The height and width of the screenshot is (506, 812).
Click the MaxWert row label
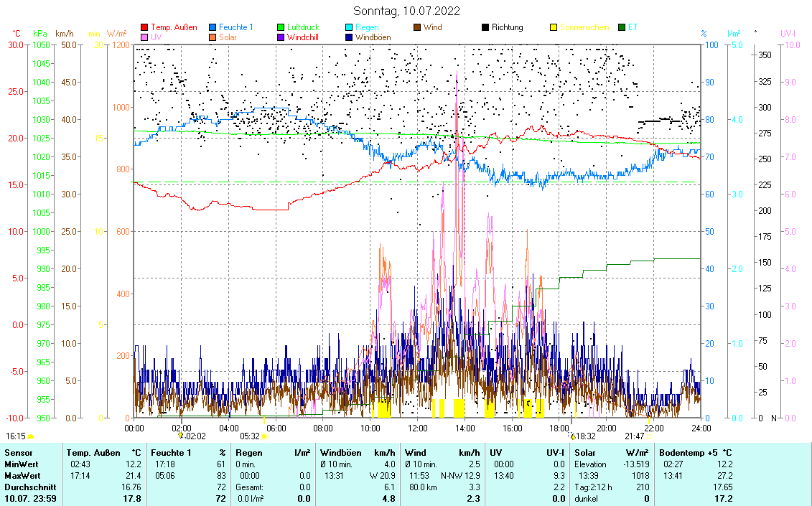pyautogui.click(x=22, y=476)
